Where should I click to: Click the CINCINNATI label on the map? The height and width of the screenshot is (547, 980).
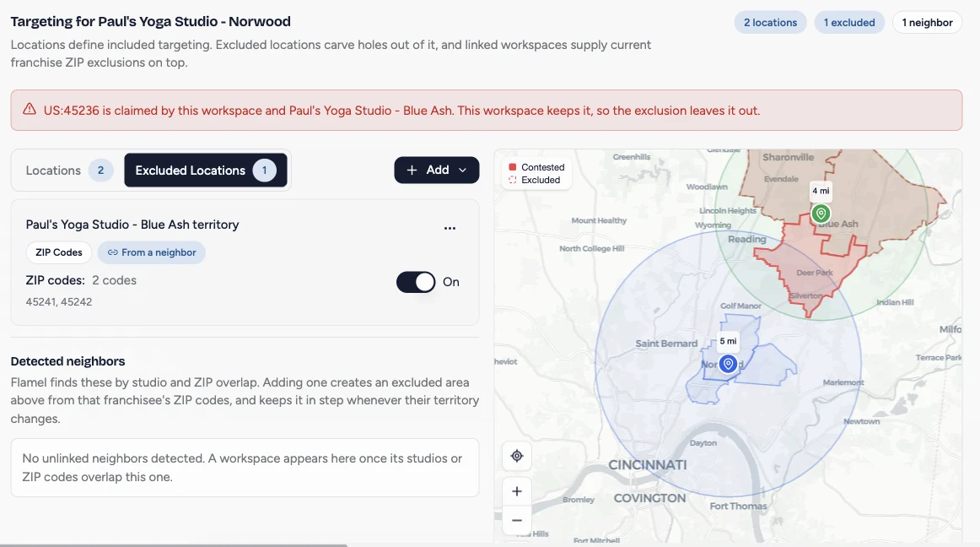(x=648, y=465)
